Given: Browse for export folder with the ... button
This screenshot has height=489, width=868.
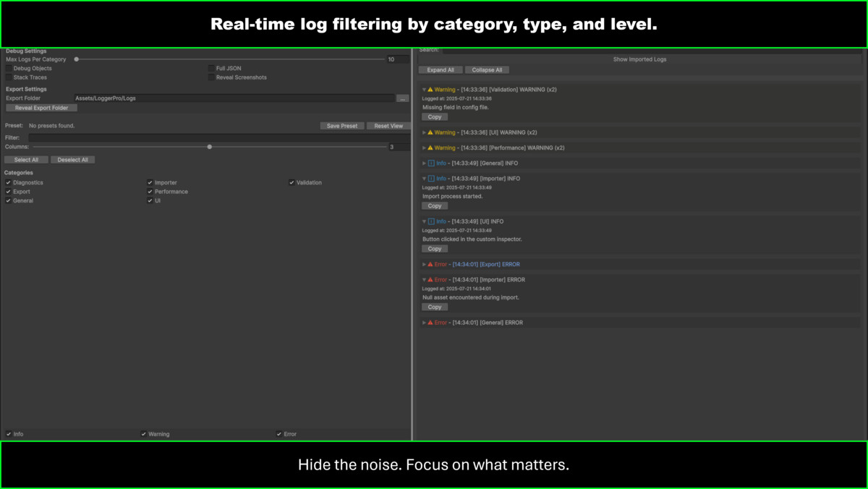Looking at the screenshot, I should coord(403,98).
